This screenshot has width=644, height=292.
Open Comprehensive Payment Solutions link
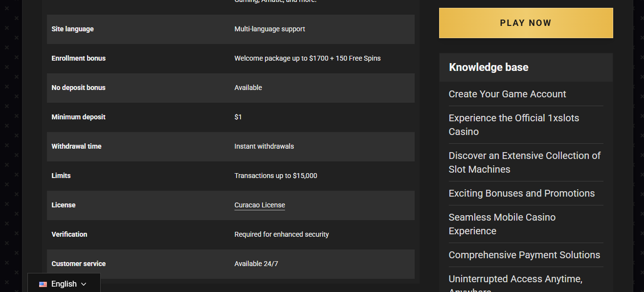point(524,255)
